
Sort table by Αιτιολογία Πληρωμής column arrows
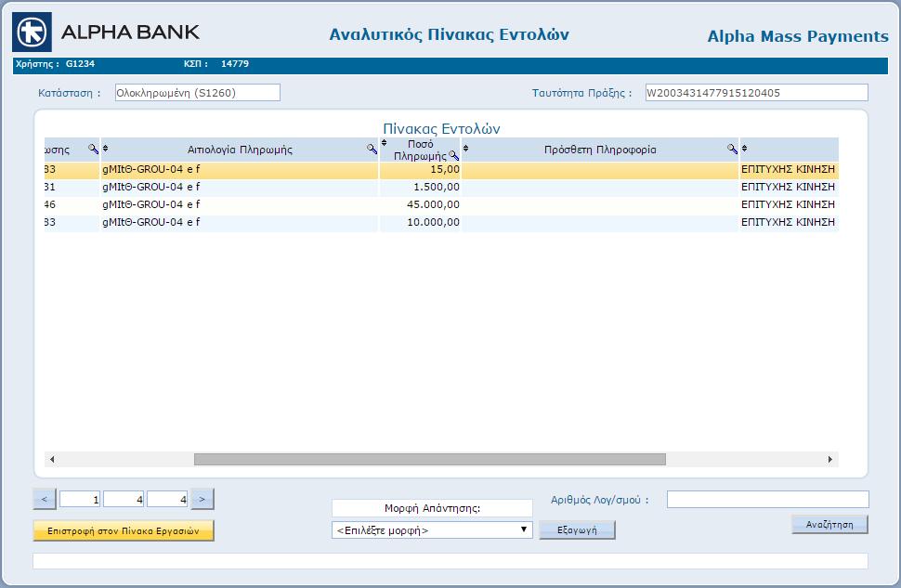pyautogui.click(x=105, y=149)
